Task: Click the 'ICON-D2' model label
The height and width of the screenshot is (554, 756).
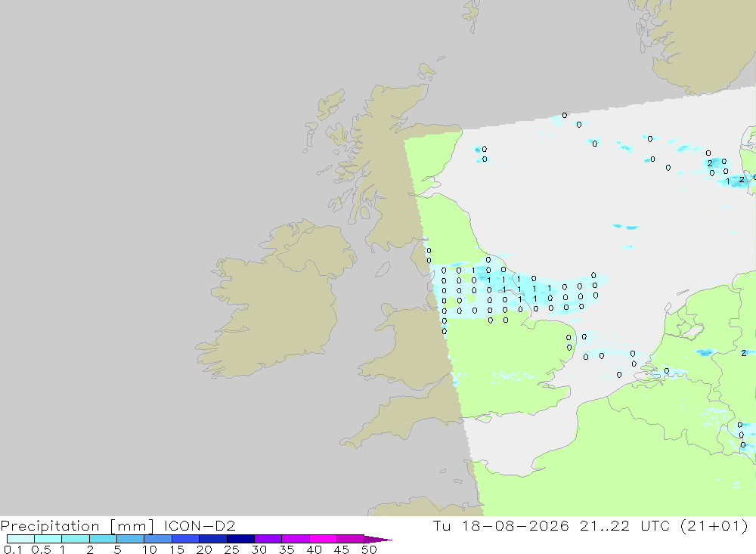Action: [199, 525]
